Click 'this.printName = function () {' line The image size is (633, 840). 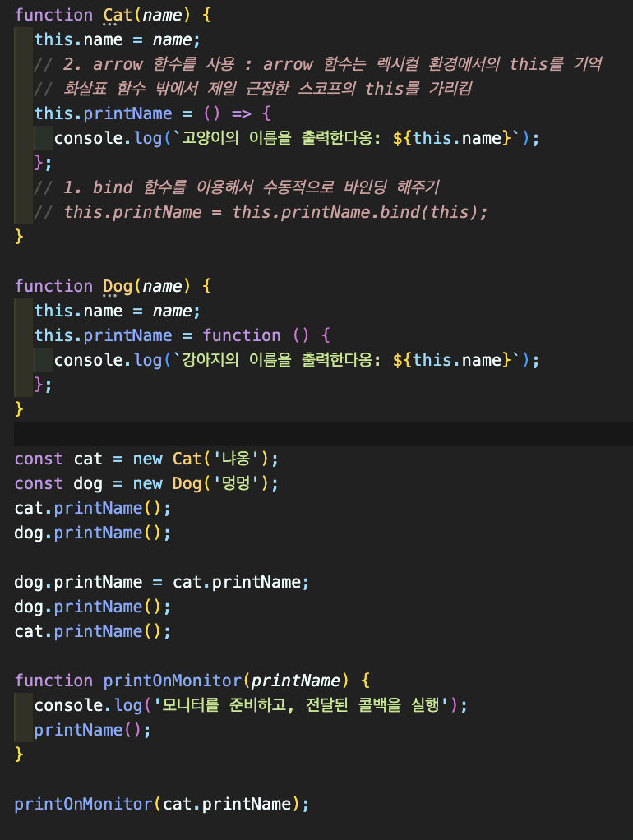183,335
